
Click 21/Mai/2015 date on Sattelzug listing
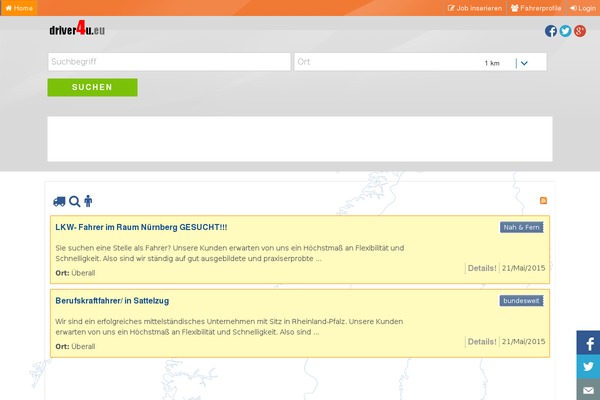pyautogui.click(x=523, y=341)
